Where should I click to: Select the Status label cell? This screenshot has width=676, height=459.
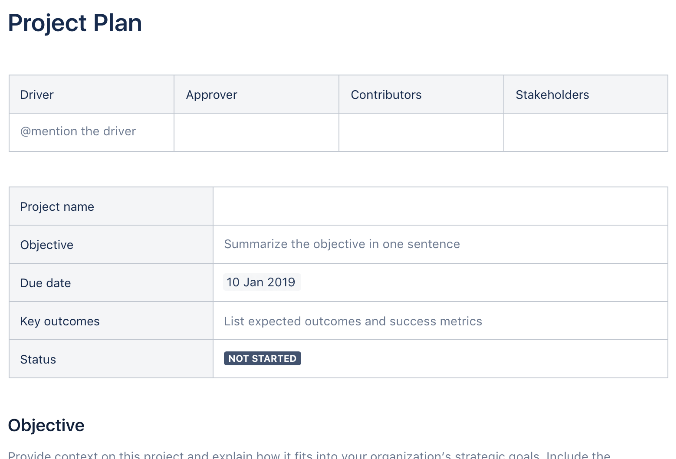point(111,359)
